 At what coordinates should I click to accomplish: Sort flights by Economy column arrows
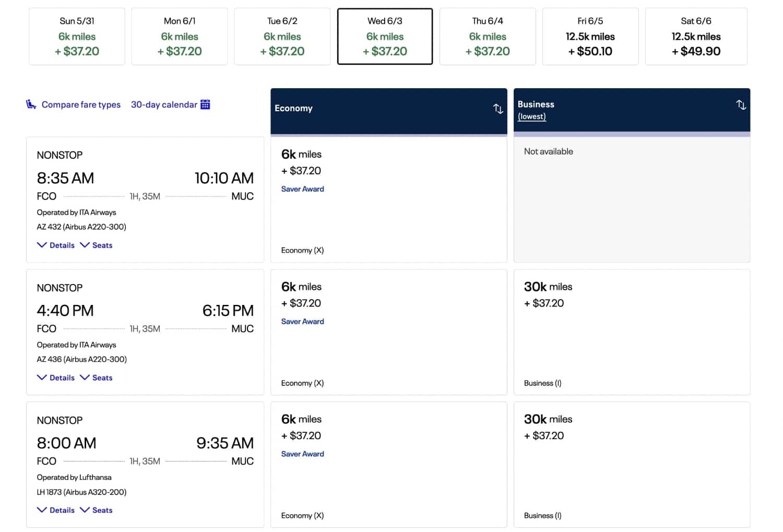click(498, 109)
